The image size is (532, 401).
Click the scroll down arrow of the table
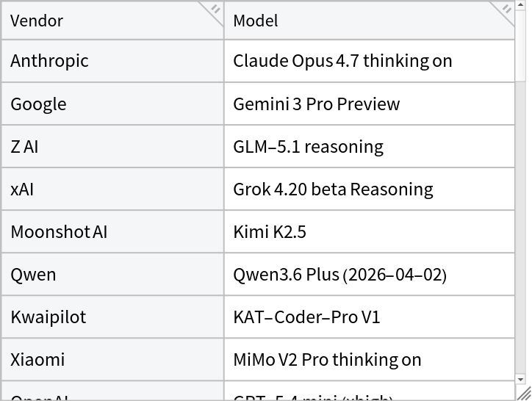click(x=521, y=380)
